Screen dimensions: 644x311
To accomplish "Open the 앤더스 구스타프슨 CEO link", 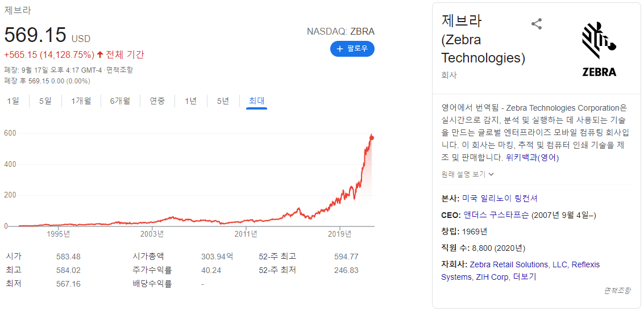I will click(x=496, y=215).
